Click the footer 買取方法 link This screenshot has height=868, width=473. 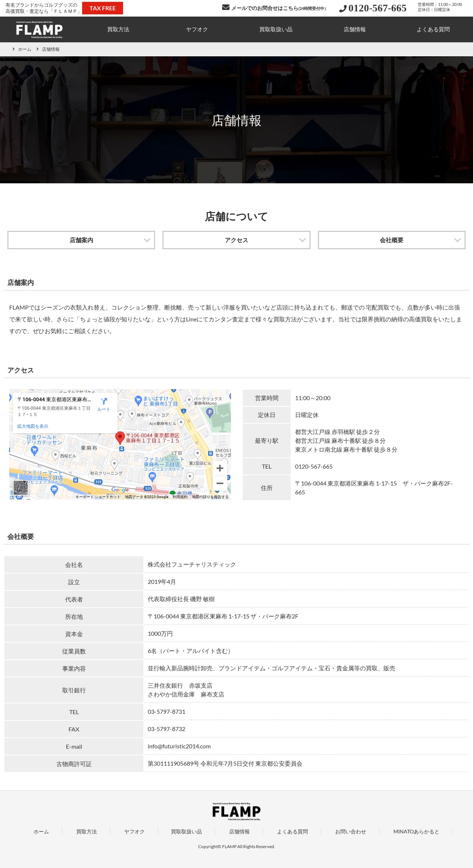click(x=87, y=832)
